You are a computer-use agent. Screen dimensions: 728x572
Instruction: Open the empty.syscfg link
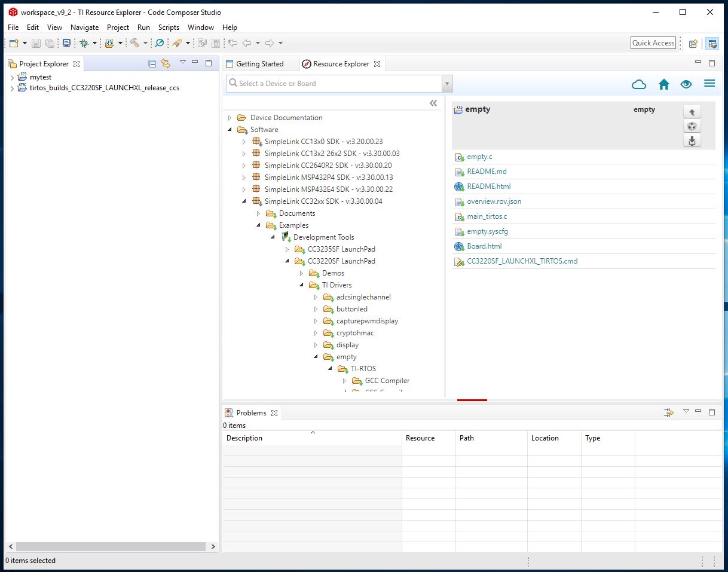pos(487,231)
